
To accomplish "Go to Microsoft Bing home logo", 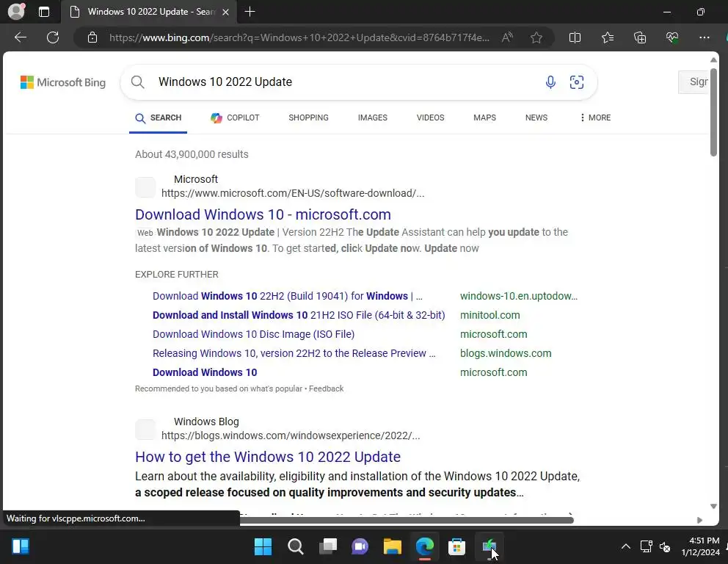I will tap(63, 82).
